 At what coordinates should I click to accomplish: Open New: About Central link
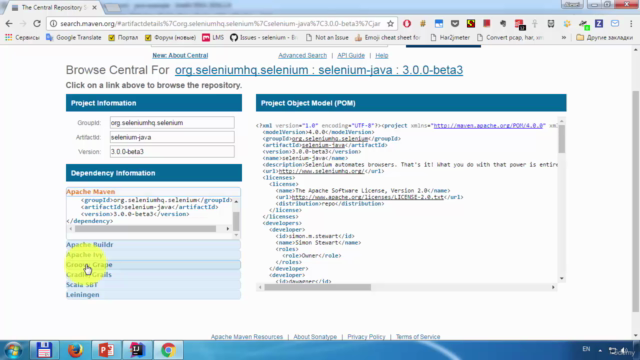[180, 55]
